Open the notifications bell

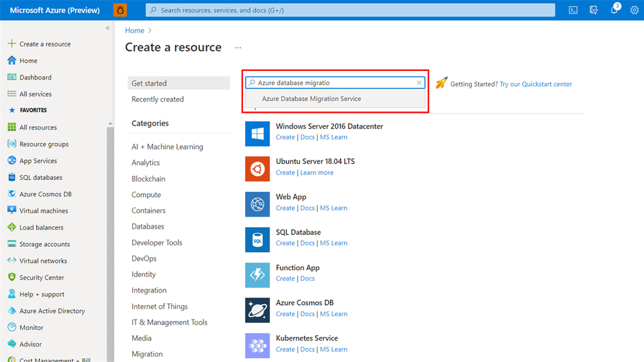614,10
